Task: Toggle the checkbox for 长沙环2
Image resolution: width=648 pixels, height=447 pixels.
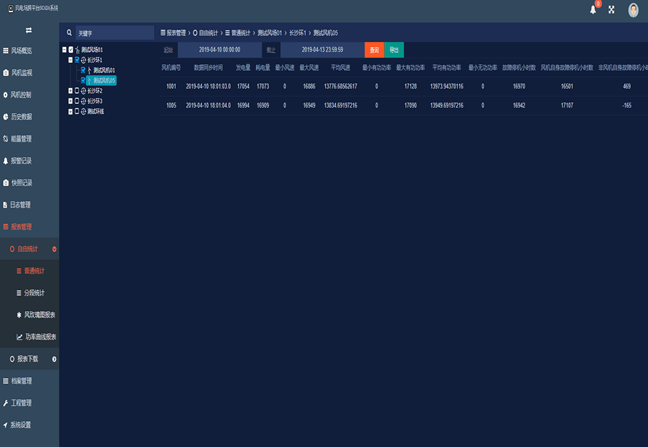Action: tap(77, 90)
